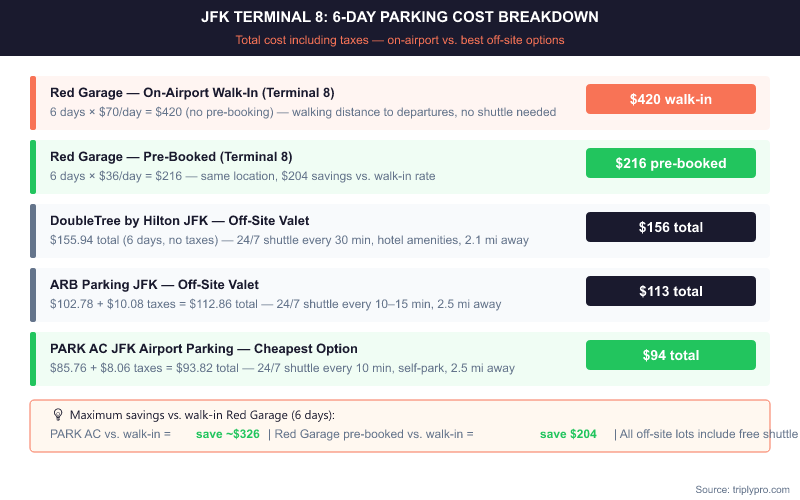Click the green $94 total badge
Viewport: 800px width, 500px height.
click(670, 355)
